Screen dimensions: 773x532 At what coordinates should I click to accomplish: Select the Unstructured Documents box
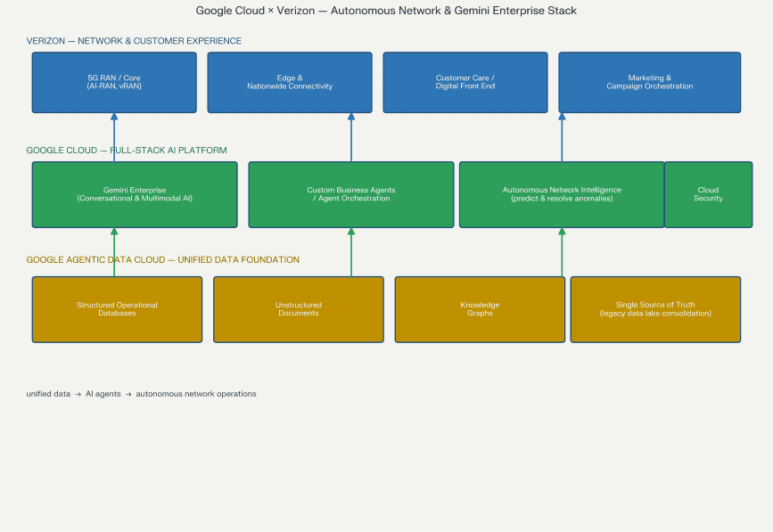[299, 309]
